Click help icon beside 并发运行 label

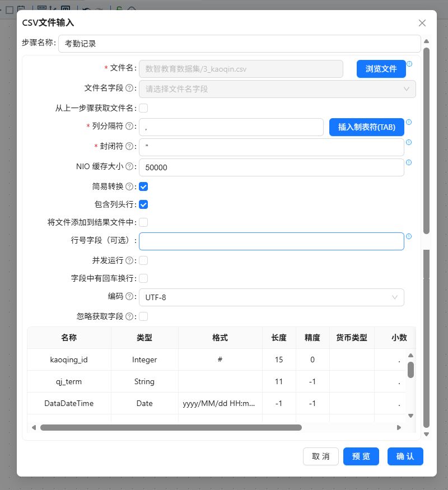pyautogui.click(x=129, y=260)
